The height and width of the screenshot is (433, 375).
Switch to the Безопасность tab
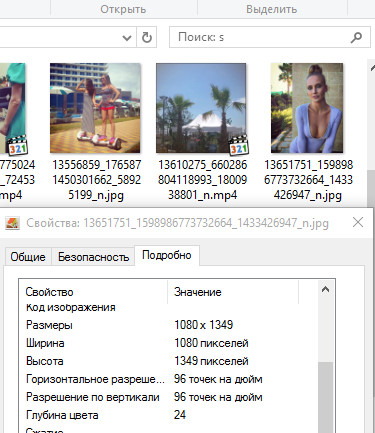coord(93,257)
